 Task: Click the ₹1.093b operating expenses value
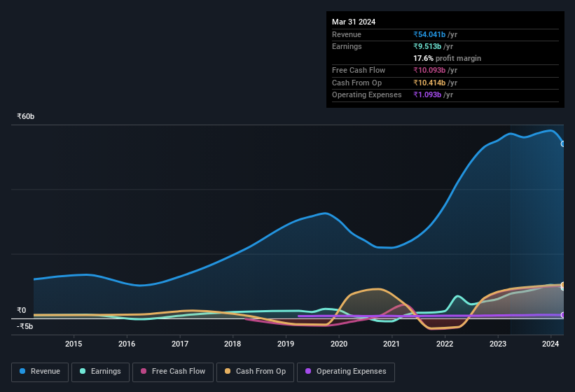[x=427, y=94]
